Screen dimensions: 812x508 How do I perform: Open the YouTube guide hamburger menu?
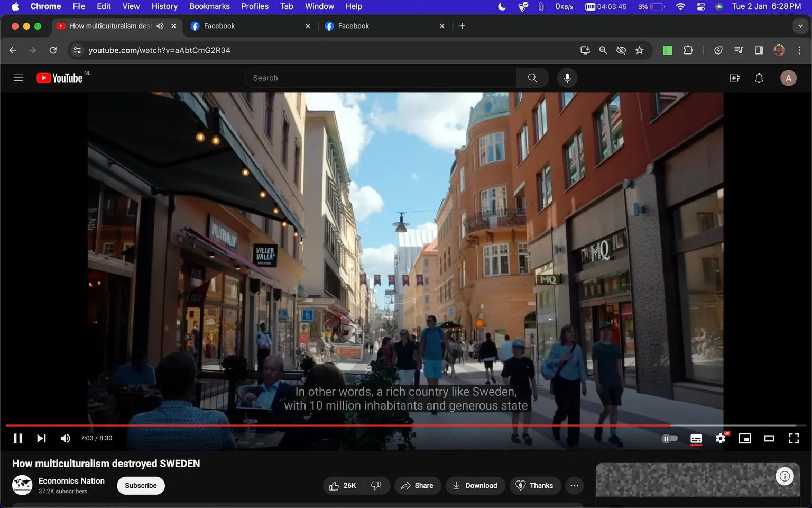[18, 78]
